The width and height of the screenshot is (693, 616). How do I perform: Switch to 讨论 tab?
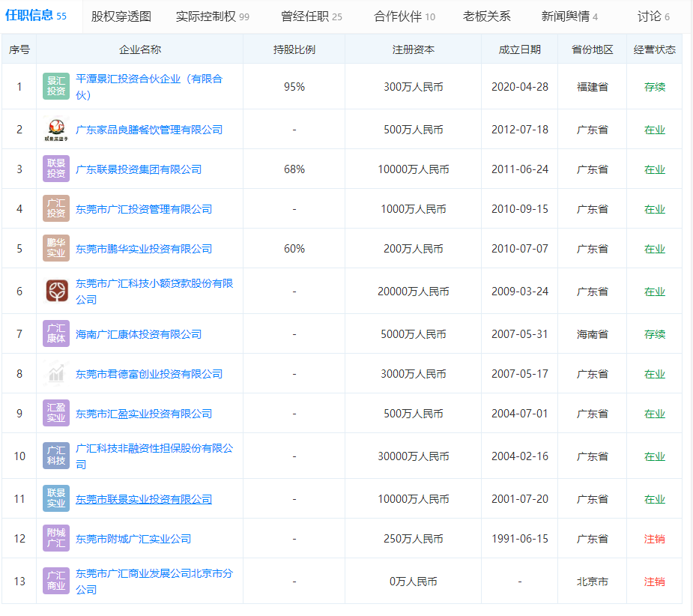653,16
